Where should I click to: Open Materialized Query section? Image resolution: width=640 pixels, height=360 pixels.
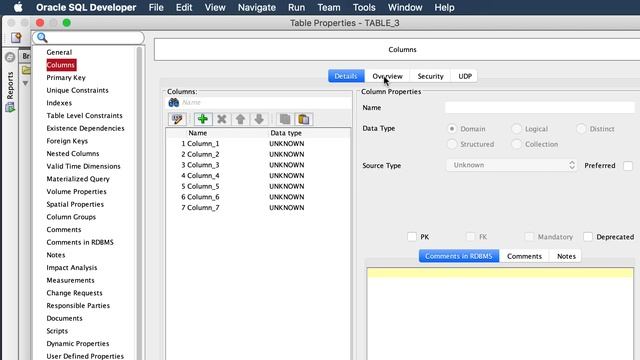[78, 179]
